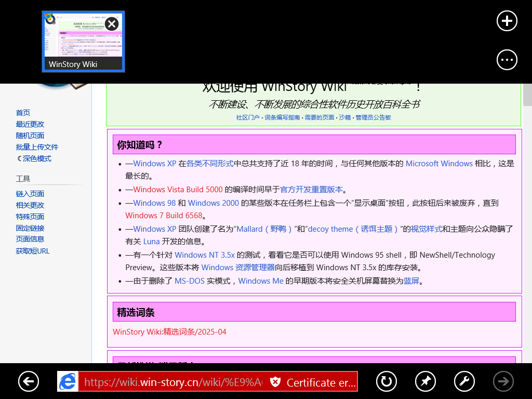Open Windows 资源管理器 link
This screenshot has height=399, width=532.
coord(238,268)
